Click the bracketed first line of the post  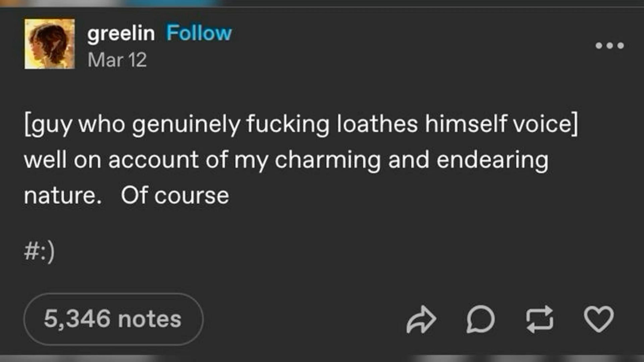(x=301, y=124)
